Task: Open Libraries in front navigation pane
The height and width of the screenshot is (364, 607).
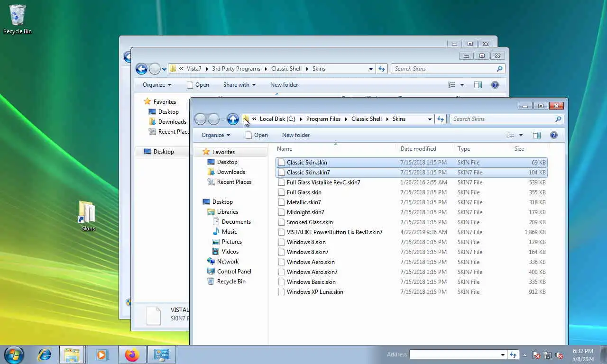Action: pos(227,212)
